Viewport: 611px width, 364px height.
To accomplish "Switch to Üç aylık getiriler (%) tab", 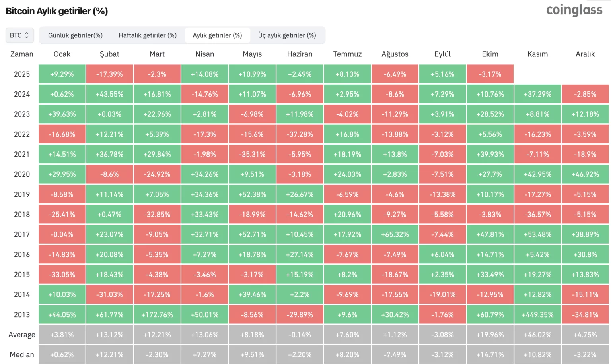I will pyautogui.click(x=287, y=35).
